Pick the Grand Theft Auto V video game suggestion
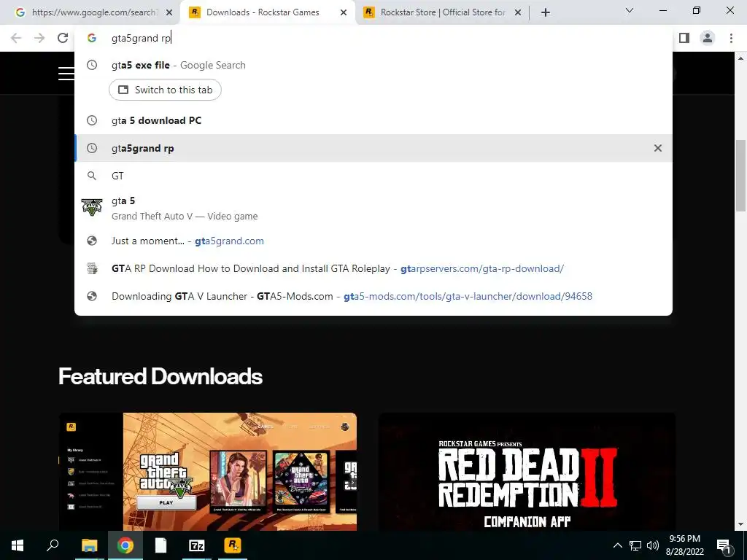Image resolution: width=747 pixels, height=560 pixels. click(x=373, y=208)
